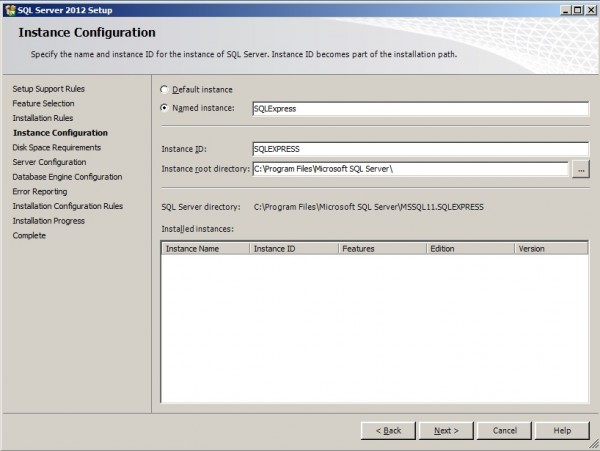Select the Named instance radio button
600x451 pixels.
164,108
